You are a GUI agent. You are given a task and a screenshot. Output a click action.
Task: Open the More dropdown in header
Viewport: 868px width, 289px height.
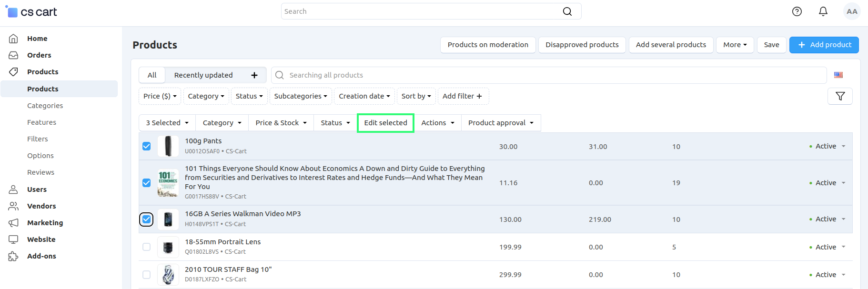pos(735,45)
